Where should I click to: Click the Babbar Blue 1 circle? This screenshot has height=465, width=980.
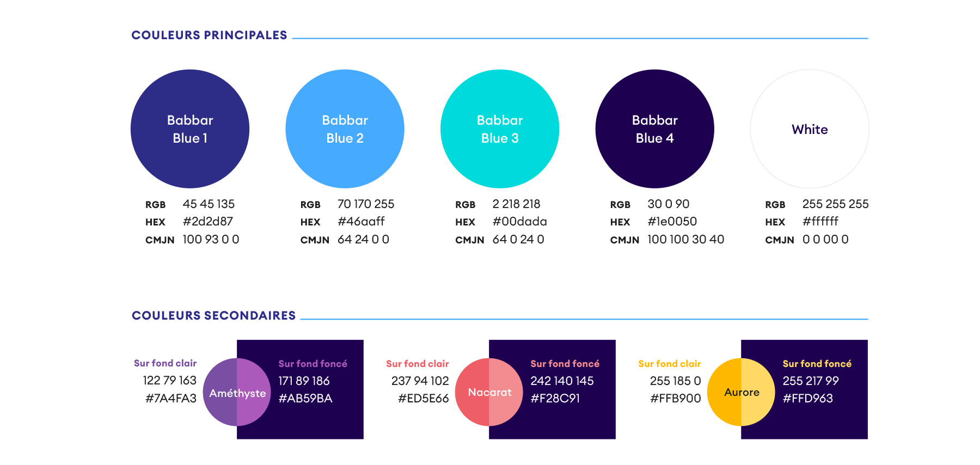[x=190, y=129]
